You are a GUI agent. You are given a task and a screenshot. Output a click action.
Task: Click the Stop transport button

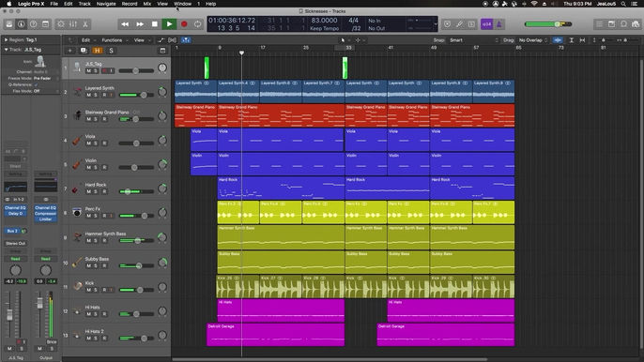pyautogui.click(x=154, y=24)
